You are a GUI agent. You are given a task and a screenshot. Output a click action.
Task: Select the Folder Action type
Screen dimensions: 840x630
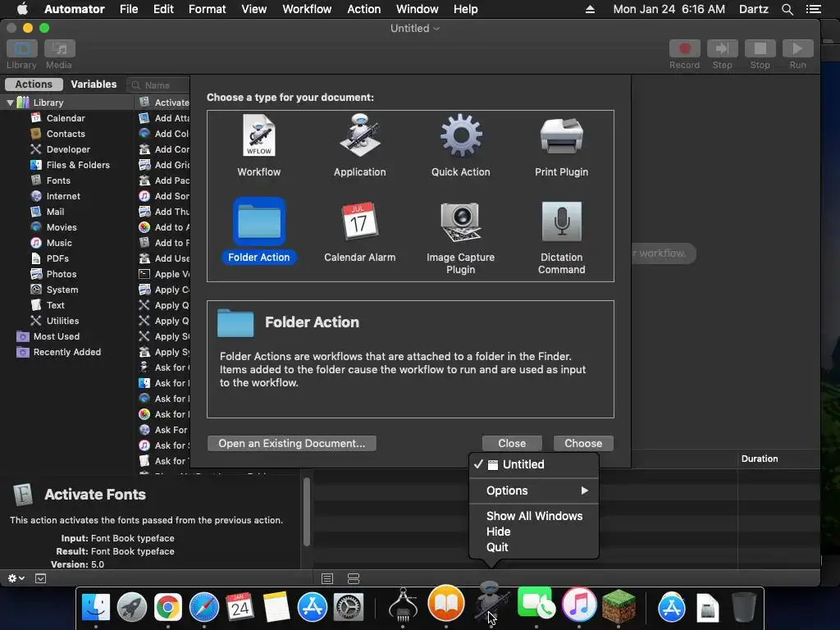258,231
